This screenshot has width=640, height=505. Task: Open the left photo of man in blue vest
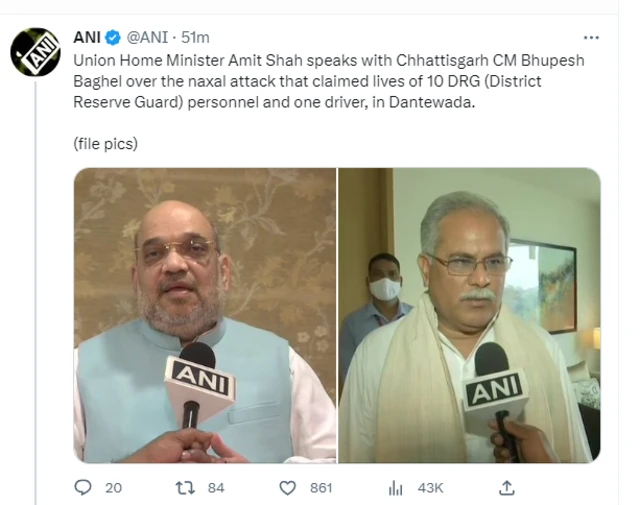point(205,315)
